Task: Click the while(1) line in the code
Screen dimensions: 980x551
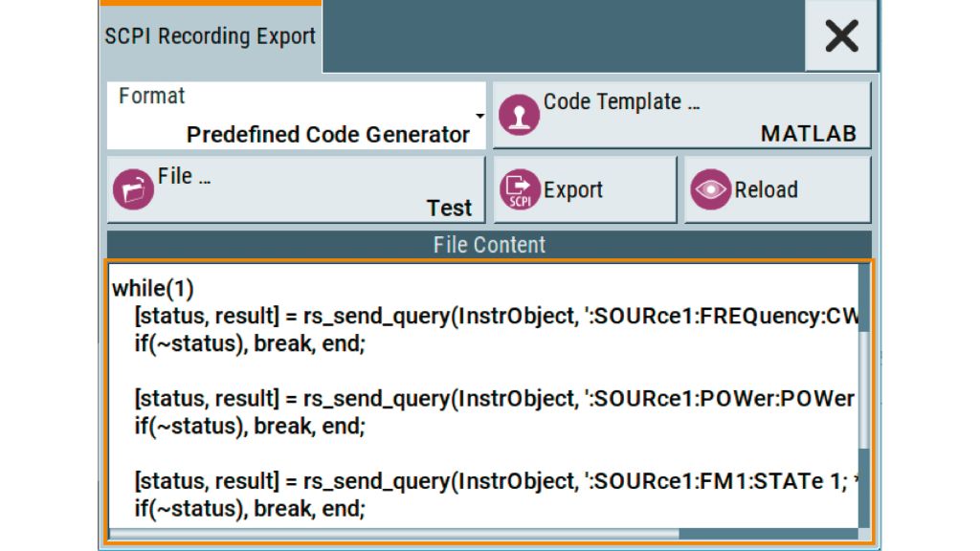Action: click(x=153, y=289)
